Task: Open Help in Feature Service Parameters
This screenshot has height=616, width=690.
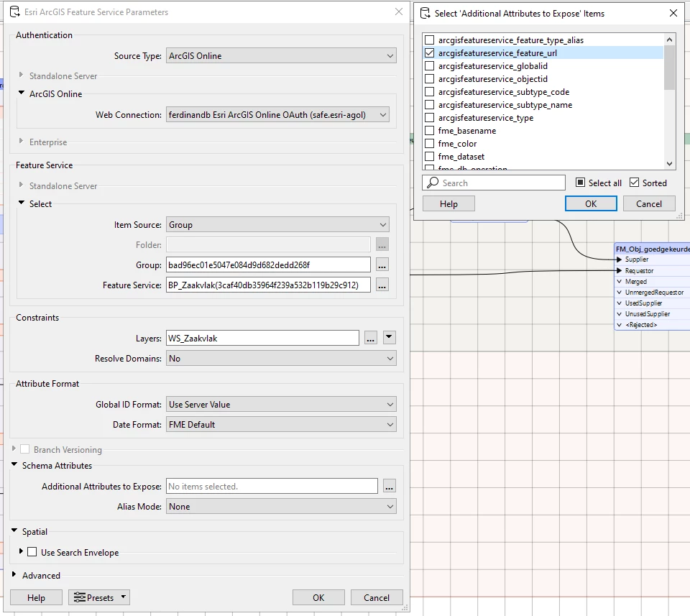Action: pyautogui.click(x=36, y=597)
